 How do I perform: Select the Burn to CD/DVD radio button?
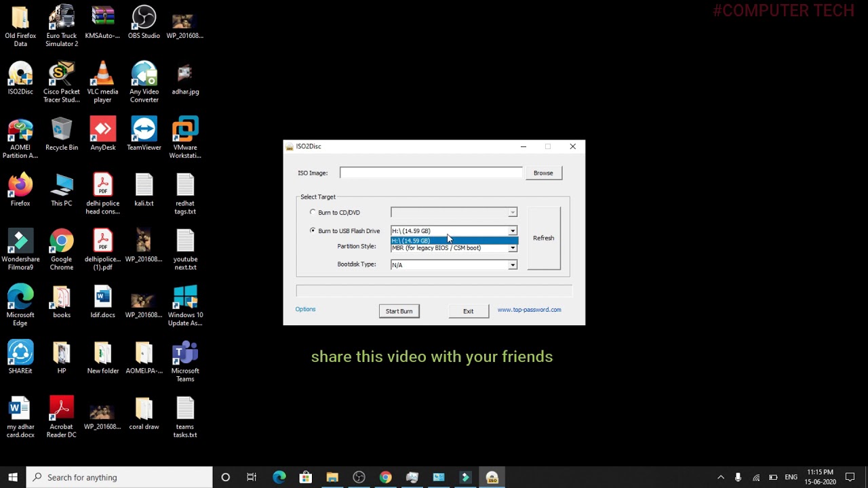tap(313, 212)
